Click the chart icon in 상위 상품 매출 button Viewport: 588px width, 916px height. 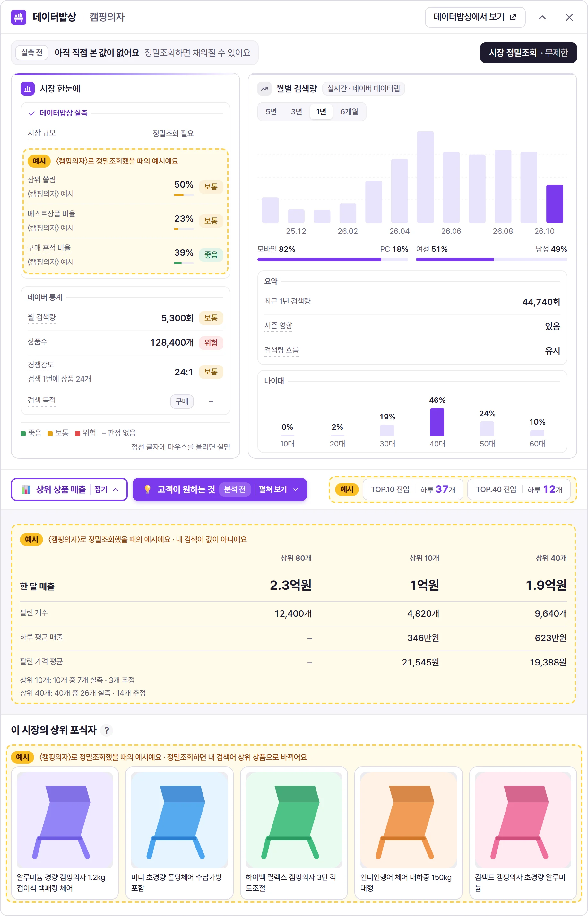[x=26, y=489]
